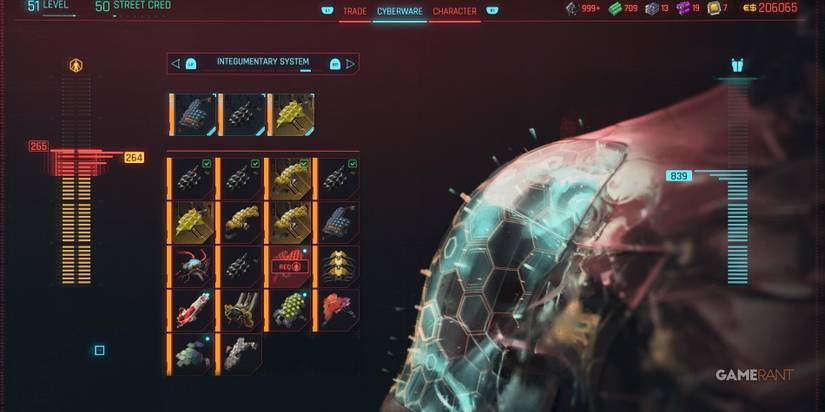
Task: Click the first equipped integumentary slot
Action: click(x=193, y=115)
